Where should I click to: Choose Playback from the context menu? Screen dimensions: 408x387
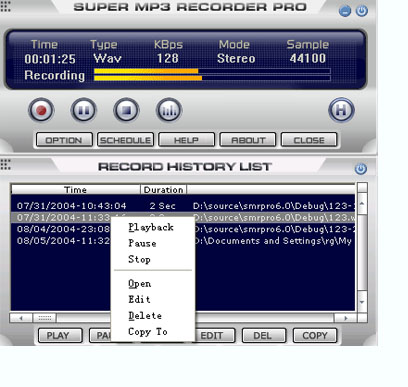pos(151,227)
